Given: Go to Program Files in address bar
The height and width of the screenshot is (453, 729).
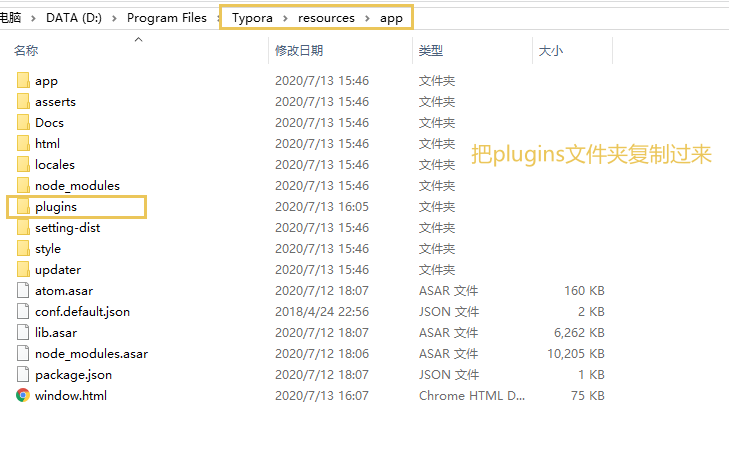Looking at the screenshot, I should pyautogui.click(x=167, y=18).
